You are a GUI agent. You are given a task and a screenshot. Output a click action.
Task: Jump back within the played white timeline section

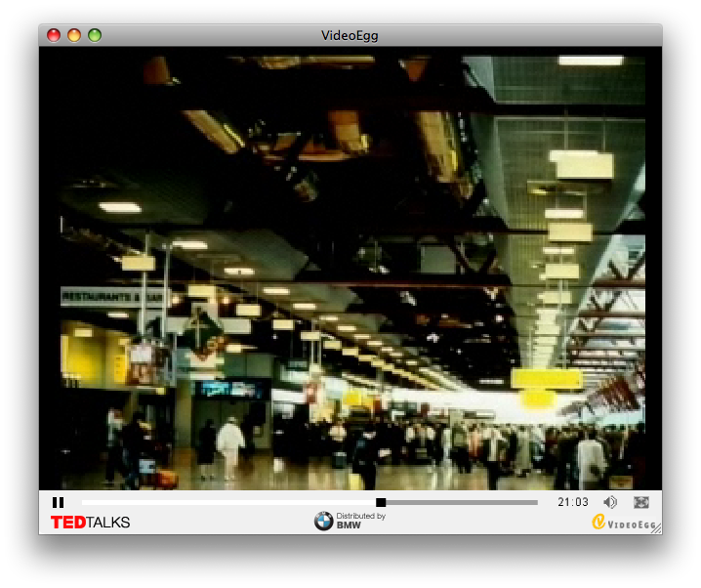(225, 502)
